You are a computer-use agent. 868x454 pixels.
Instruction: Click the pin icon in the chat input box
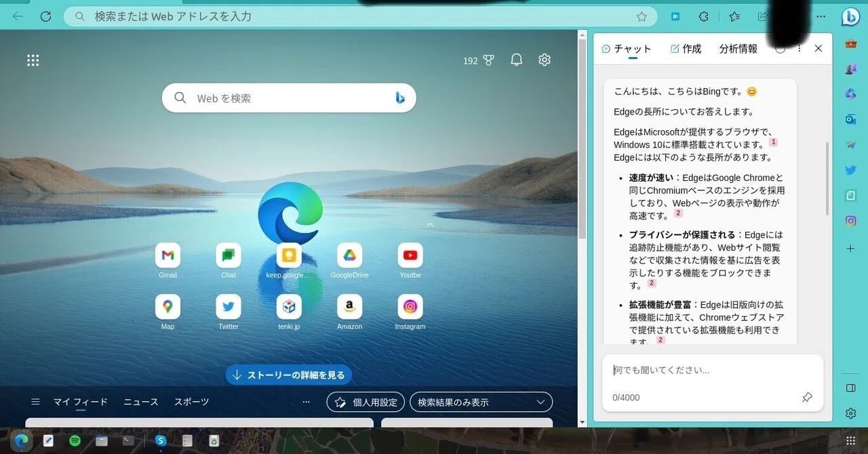click(806, 398)
